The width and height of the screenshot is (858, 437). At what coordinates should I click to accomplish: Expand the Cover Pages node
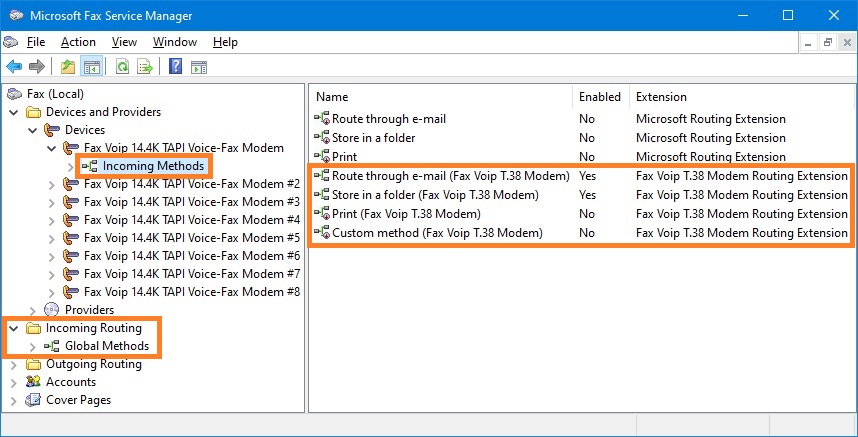pyautogui.click(x=14, y=400)
